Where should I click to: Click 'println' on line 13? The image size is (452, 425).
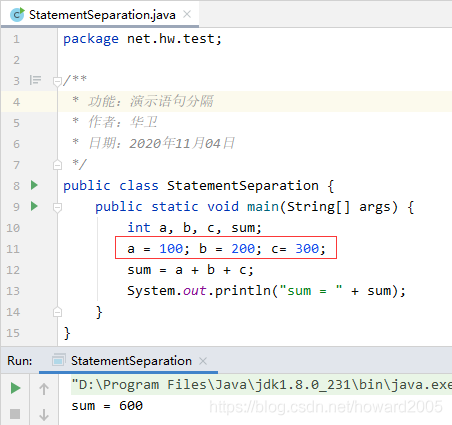tap(243, 291)
